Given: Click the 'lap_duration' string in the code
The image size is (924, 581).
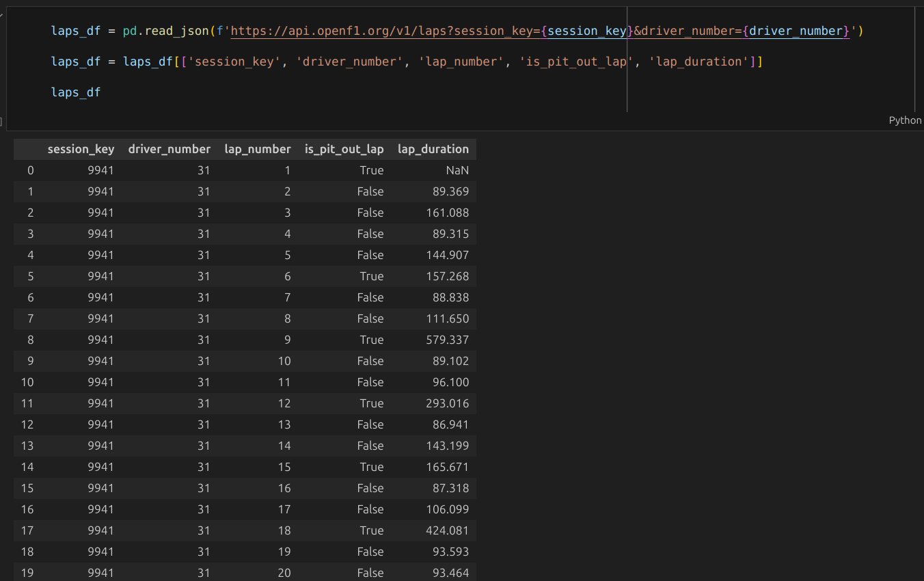Looking at the screenshot, I should pyautogui.click(x=698, y=62).
